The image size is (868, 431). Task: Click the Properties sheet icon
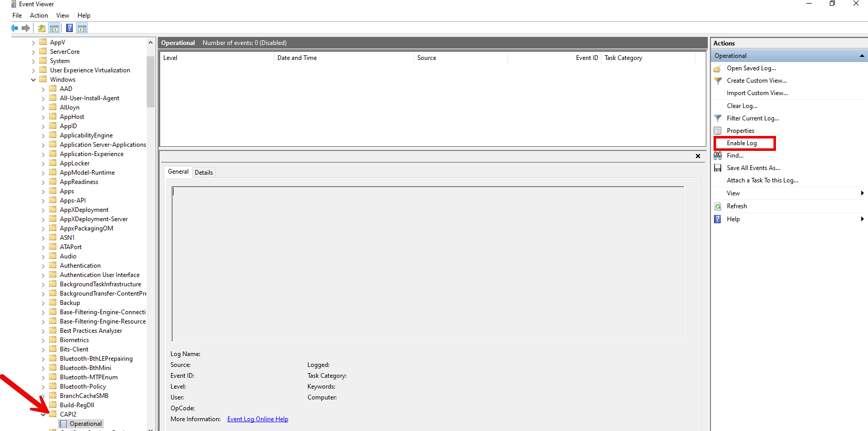coord(718,131)
